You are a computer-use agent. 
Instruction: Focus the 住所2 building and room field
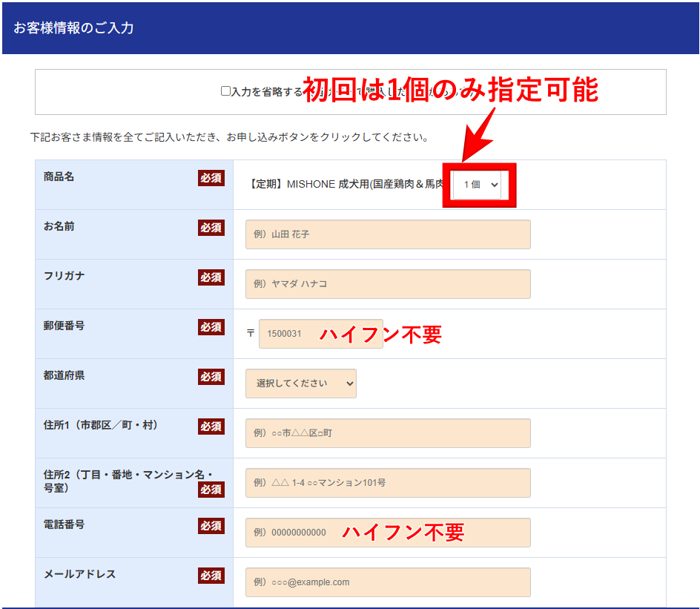pyautogui.click(x=388, y=483)
